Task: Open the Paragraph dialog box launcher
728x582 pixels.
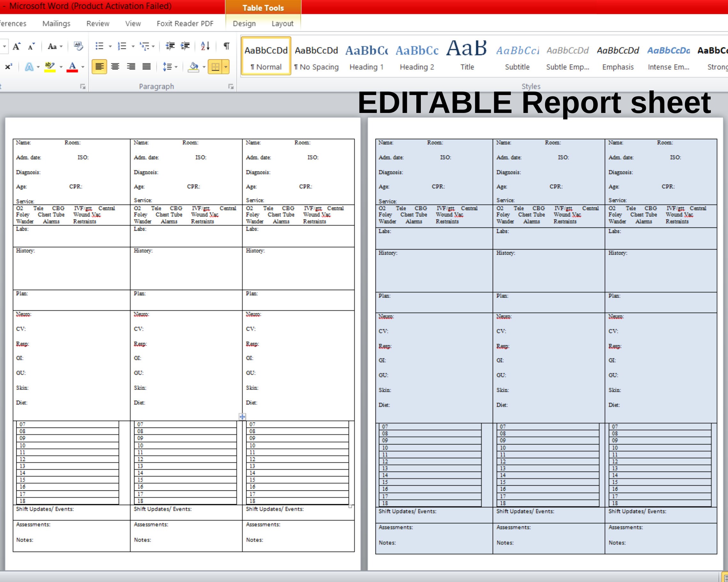Action: [231, 87]
